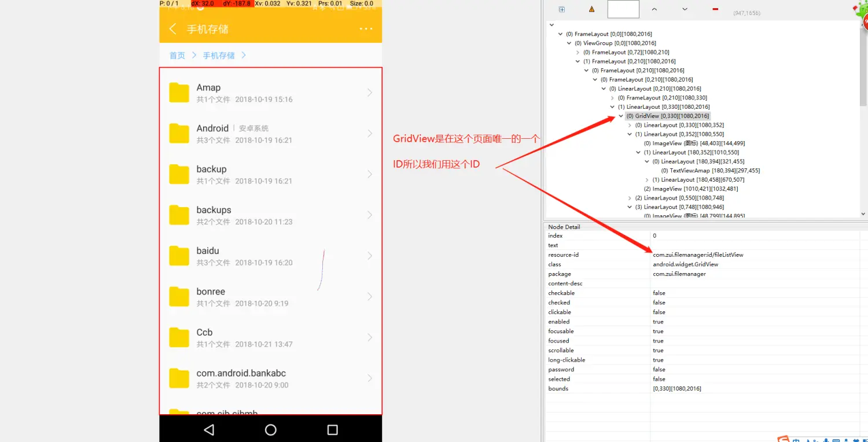
Task: Open the backups row right chevron
Action: point(370,215)
